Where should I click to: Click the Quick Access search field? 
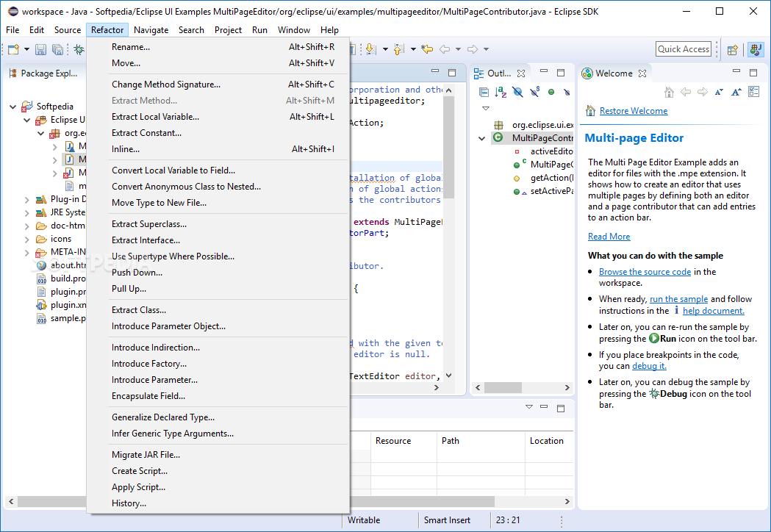click(684, 49)
